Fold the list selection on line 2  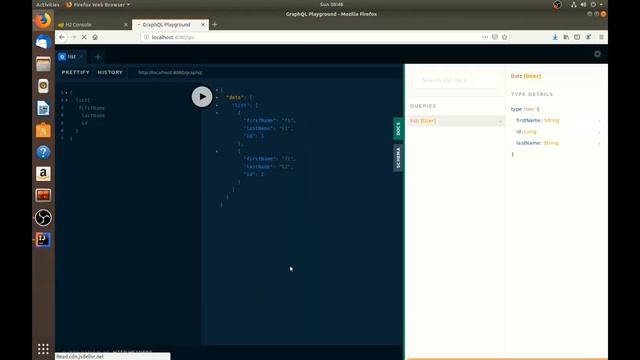[66, 100]
